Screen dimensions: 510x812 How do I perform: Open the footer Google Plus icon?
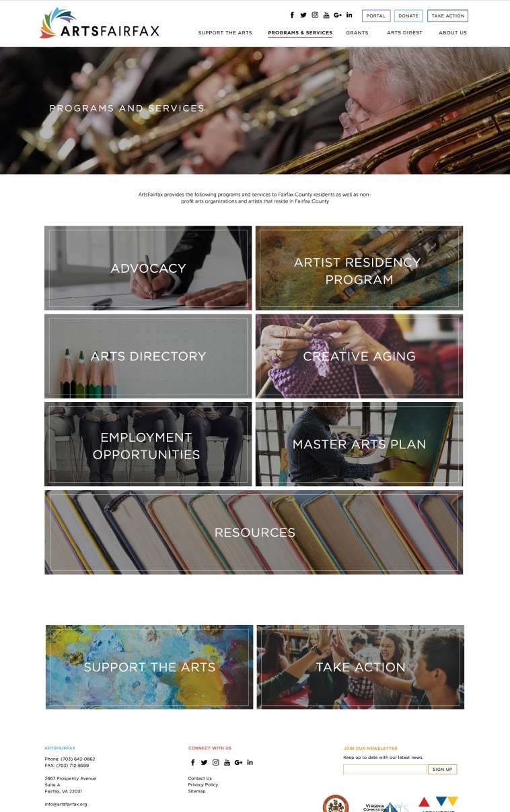[238, 762]
